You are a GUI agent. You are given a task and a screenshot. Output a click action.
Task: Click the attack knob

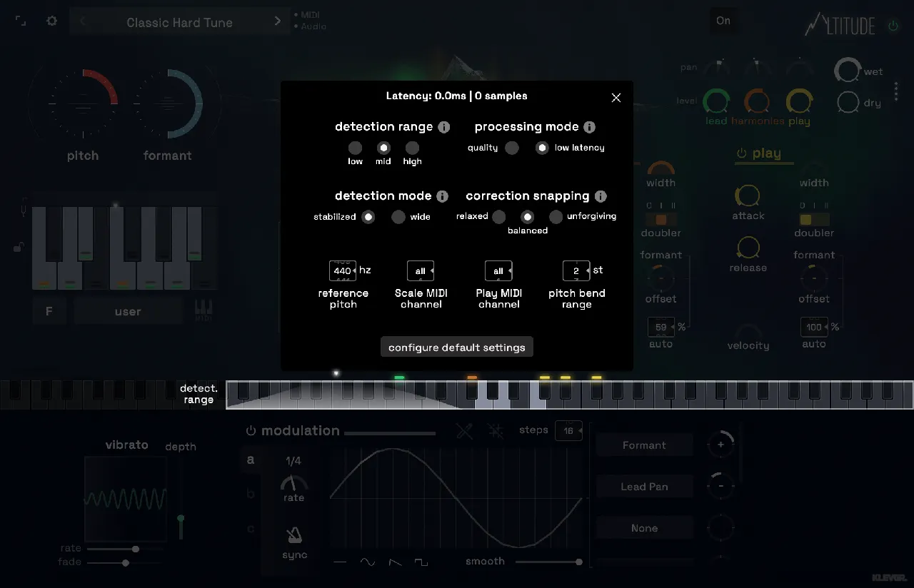[748, 196]
